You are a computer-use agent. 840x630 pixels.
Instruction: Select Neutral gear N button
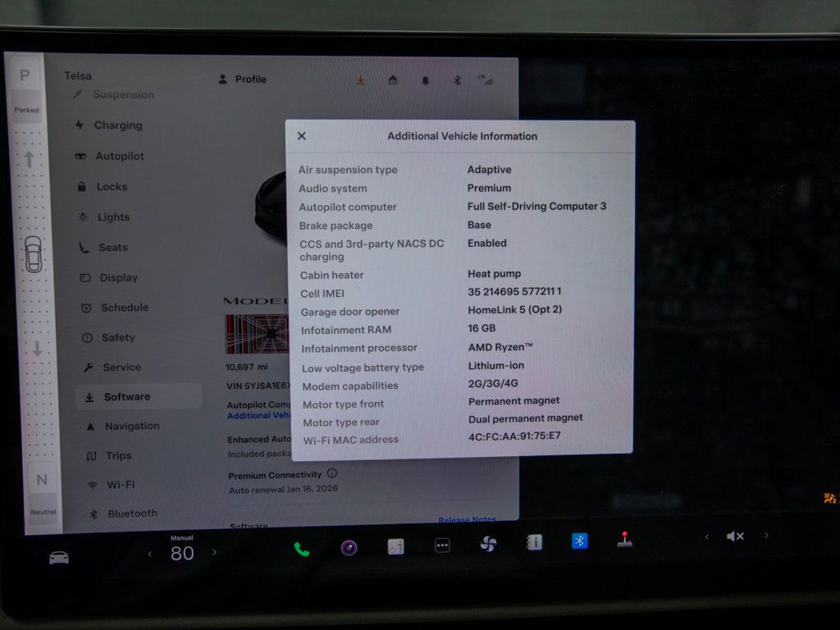click(42, 480)
